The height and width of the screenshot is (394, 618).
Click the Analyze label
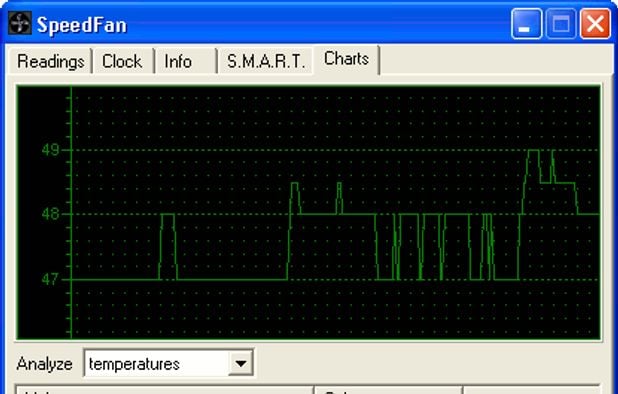point(45,364)
